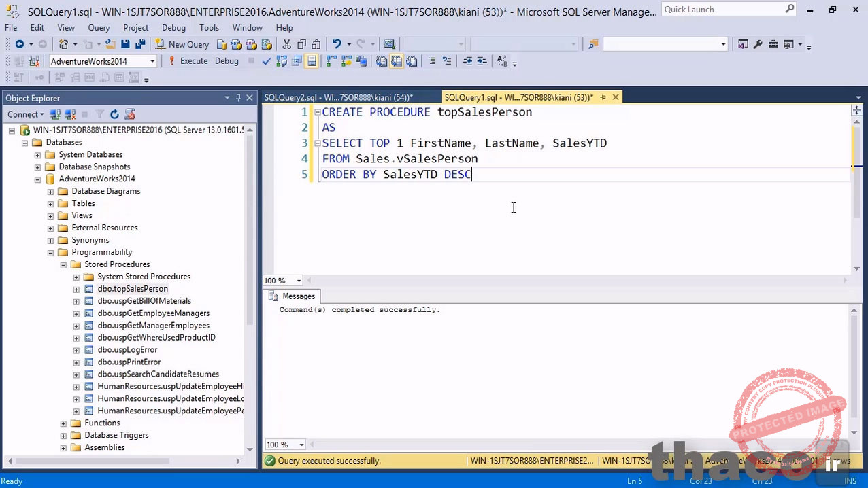The image size is (868, 488).
Task: Select the Cut icon on the toolbar
Action: (x=286, y=44)
